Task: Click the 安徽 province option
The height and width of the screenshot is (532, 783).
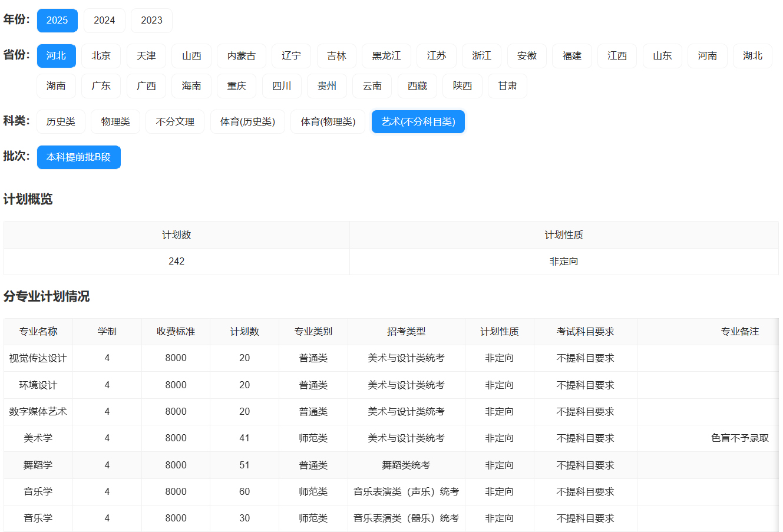Action: coord(527,56)
